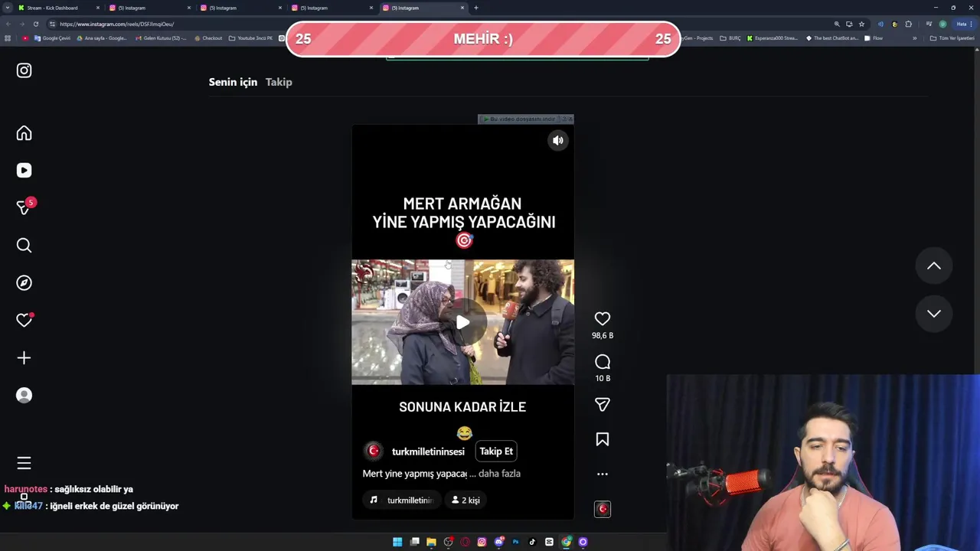Viewport: 980px width, 551px height.
Task: Open the audio thumbnail below options
Action: pos(603,509)
